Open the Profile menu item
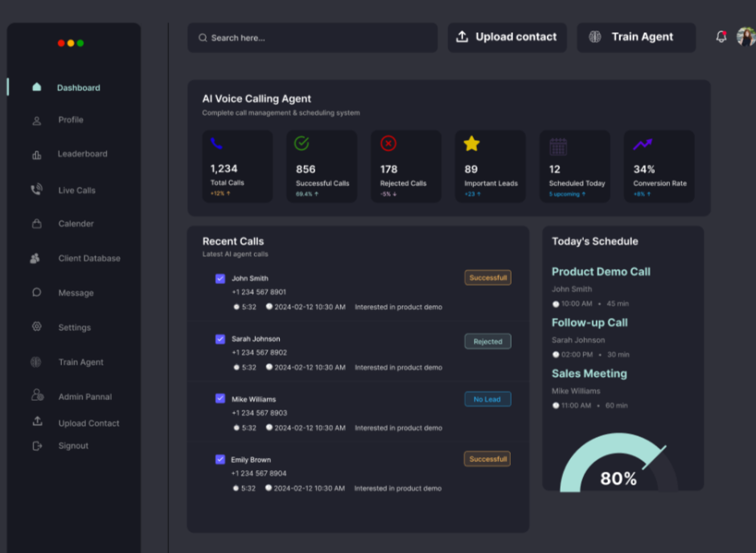 click(71, 120)
